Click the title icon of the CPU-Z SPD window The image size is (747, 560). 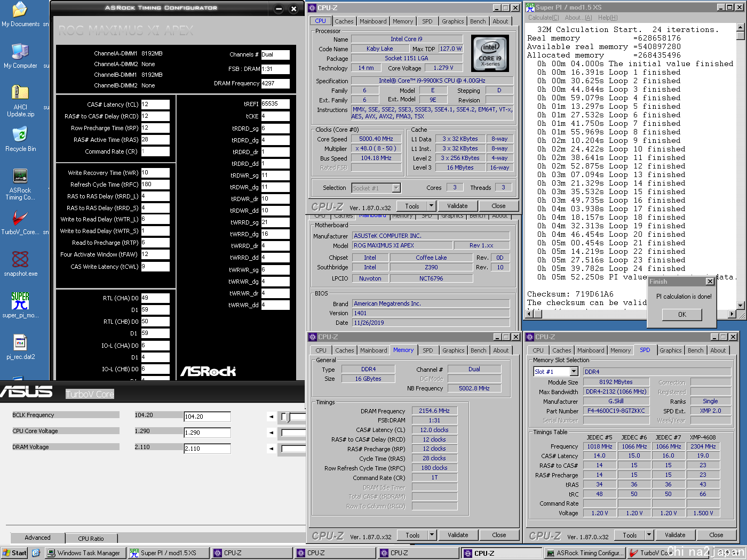pyautogui.click(x=530, y=337)
